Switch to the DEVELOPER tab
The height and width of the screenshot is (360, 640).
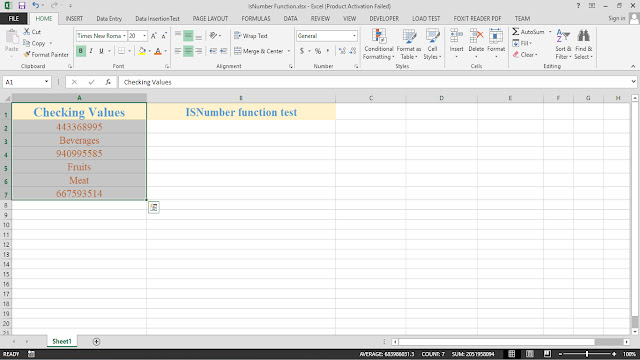pos(384,18)
